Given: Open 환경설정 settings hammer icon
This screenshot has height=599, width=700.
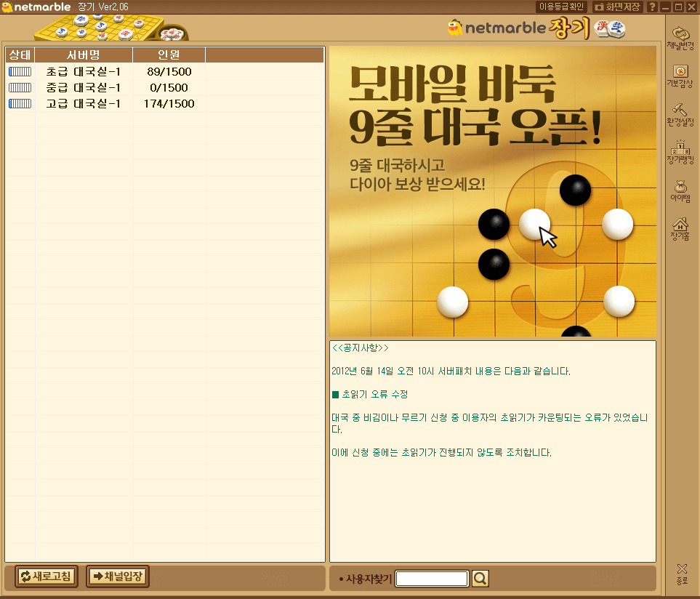Looking at the screenshot, I should 680,115.
